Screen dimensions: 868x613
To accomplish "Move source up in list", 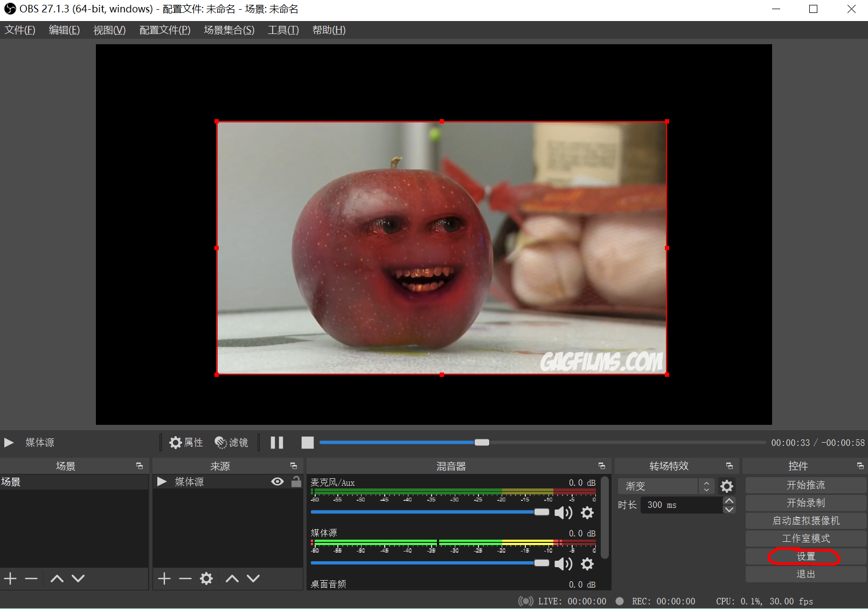I will (x=232, y=578).
